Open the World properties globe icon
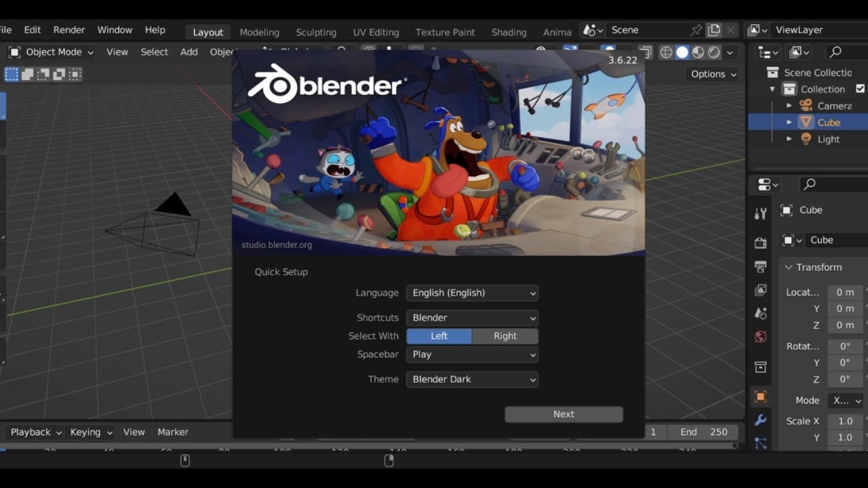Screen dimensions: 868x488 760,337
